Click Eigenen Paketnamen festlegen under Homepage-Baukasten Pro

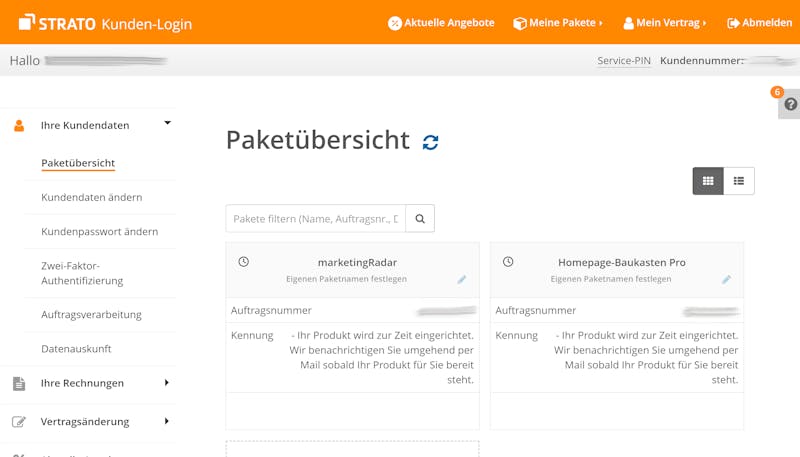click(x=611, y=279)
